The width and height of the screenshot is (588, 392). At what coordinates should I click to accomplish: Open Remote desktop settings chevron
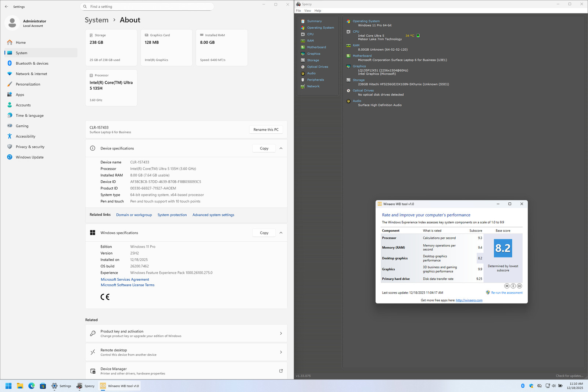[281, 352]
